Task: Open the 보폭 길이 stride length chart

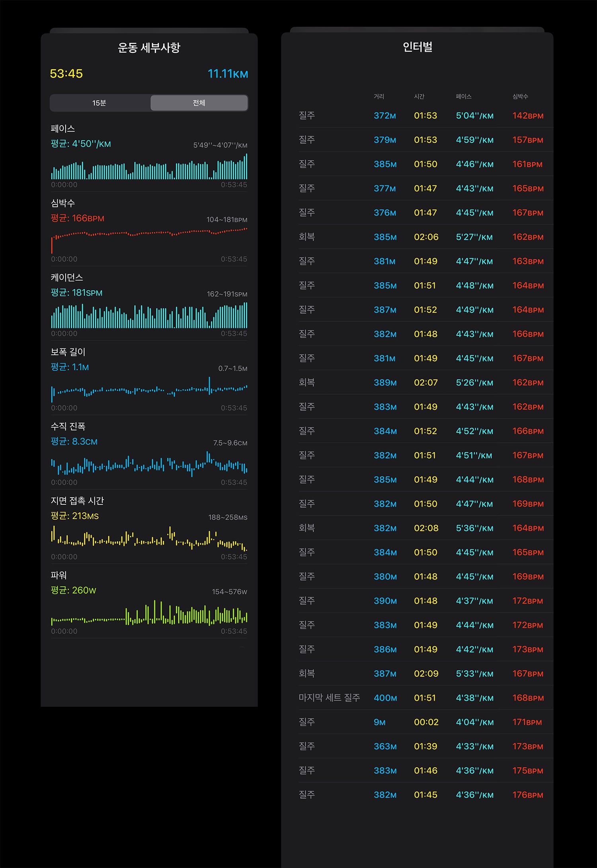Action: [x=149, y=389]
